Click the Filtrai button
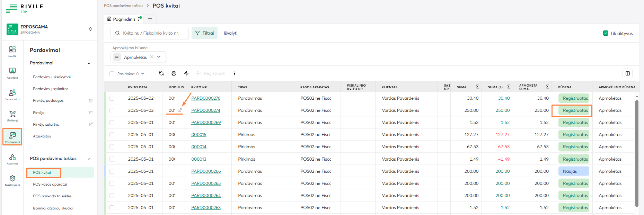The height and width of the screenshot is (215, 644). tap(204, 33)
